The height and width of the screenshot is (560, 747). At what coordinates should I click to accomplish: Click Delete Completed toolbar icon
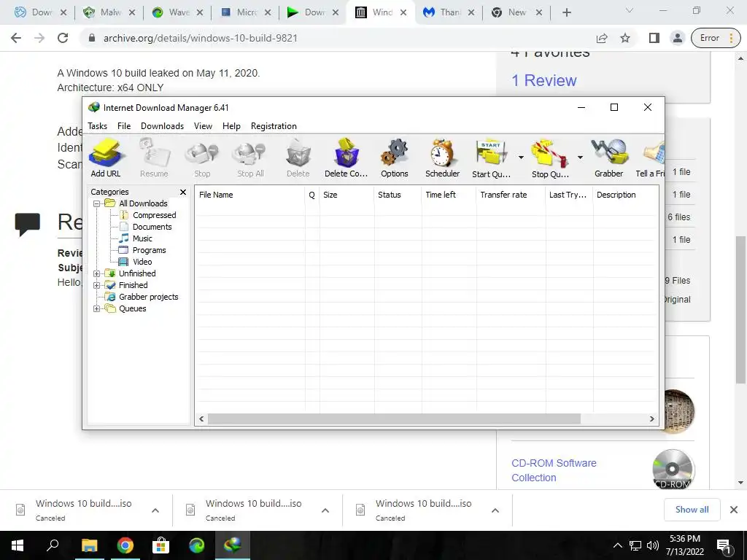(347, 158)
